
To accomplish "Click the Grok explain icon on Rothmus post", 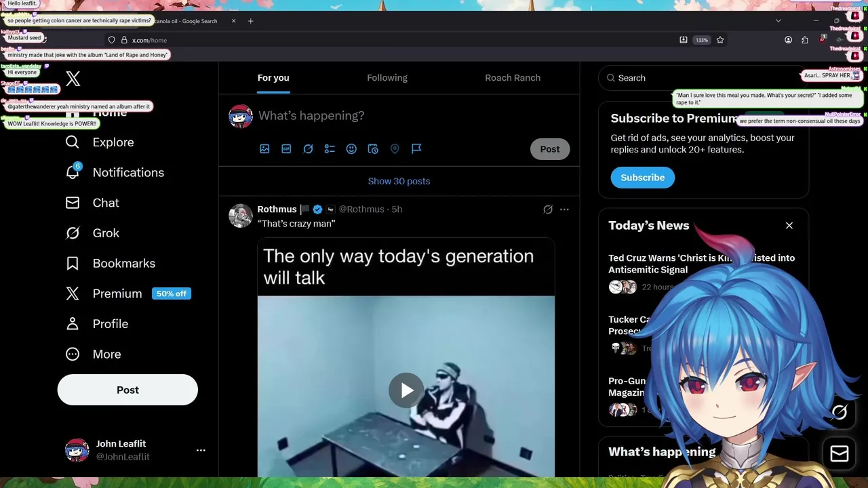I will 548,209.
